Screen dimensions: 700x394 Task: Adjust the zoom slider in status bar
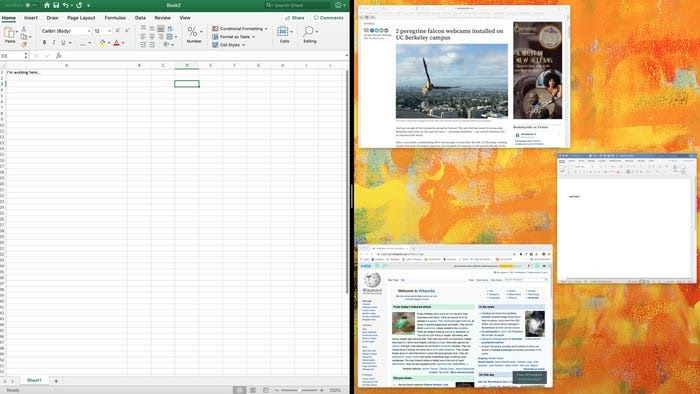coord(299,390)
